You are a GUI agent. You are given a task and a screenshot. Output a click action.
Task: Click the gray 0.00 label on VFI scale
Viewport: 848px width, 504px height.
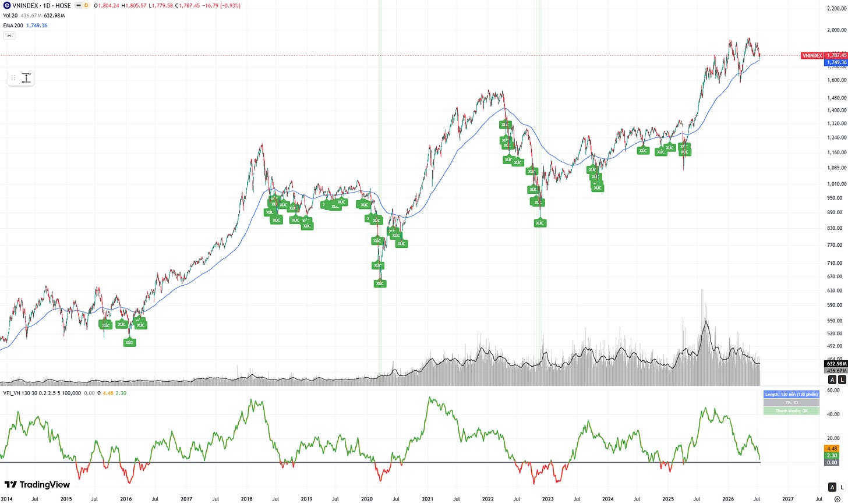(832, 462)
